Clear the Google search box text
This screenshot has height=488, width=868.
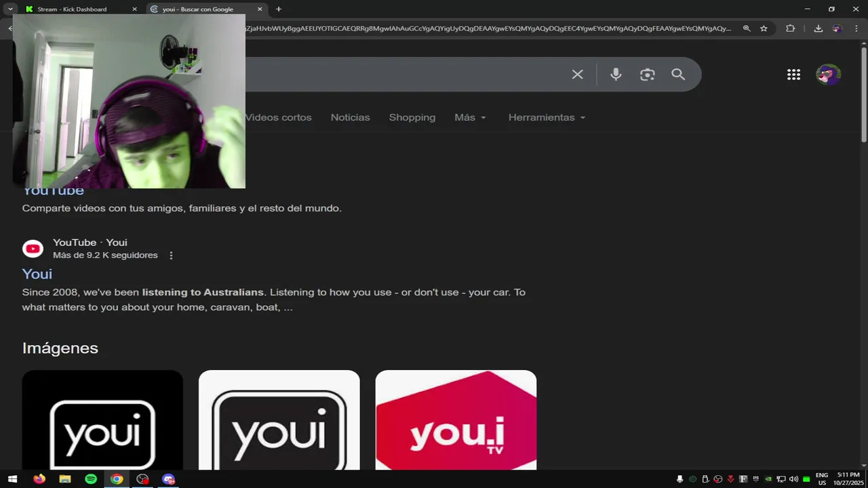click(x=577, y=75)
